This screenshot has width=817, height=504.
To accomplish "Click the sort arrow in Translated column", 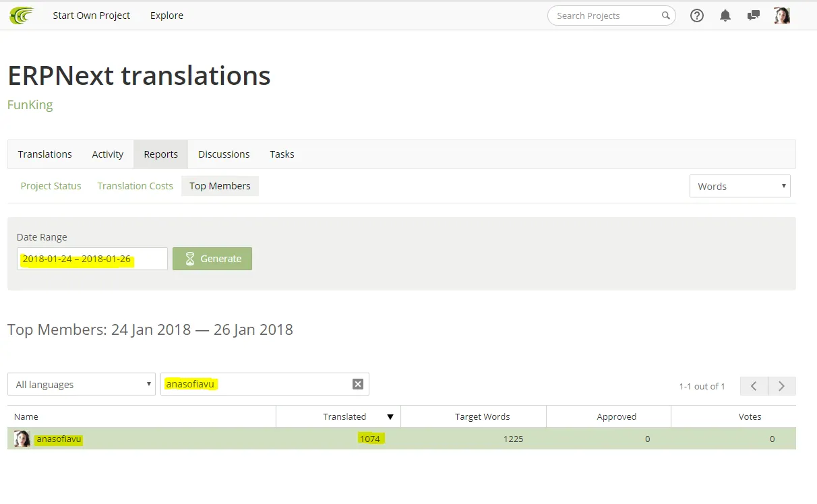I will tap(390, 417).
